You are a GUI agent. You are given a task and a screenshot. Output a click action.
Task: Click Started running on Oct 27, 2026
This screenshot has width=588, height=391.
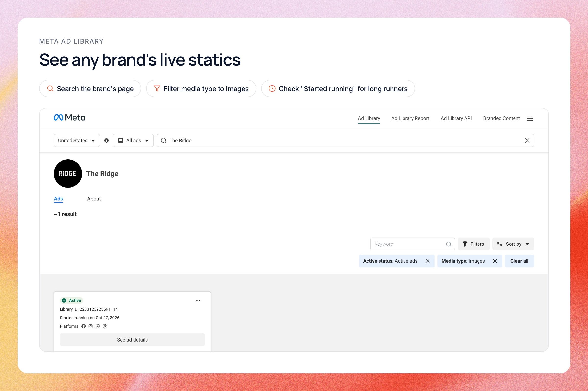point(89,318)
